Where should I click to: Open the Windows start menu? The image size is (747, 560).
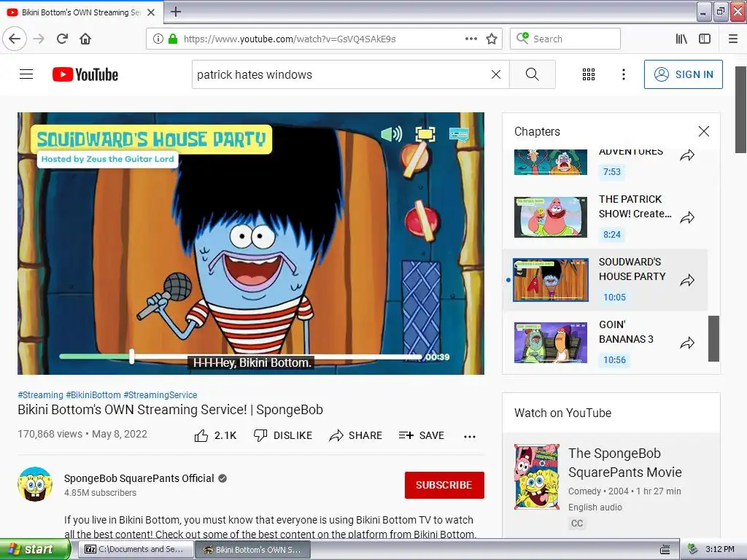pyautogui.click(x=35, y=549)
